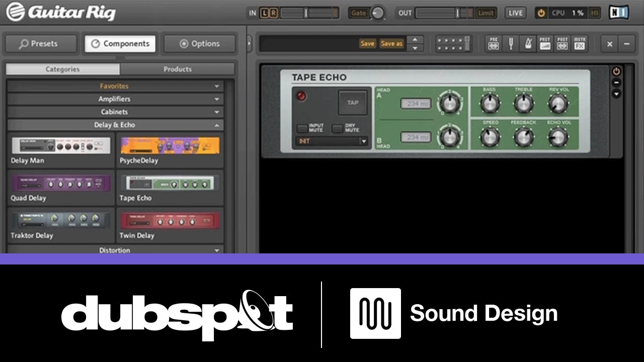The height and width of the screenshot is (362, 644).
Task: Select the Products view tab
Action: (177, 69)
